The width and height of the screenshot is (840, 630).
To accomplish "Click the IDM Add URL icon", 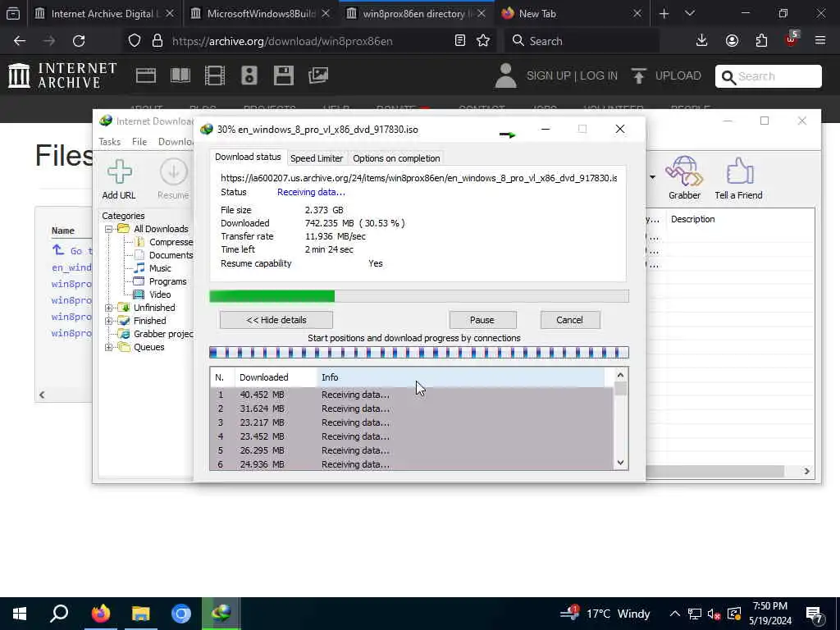I will (119, 172).
